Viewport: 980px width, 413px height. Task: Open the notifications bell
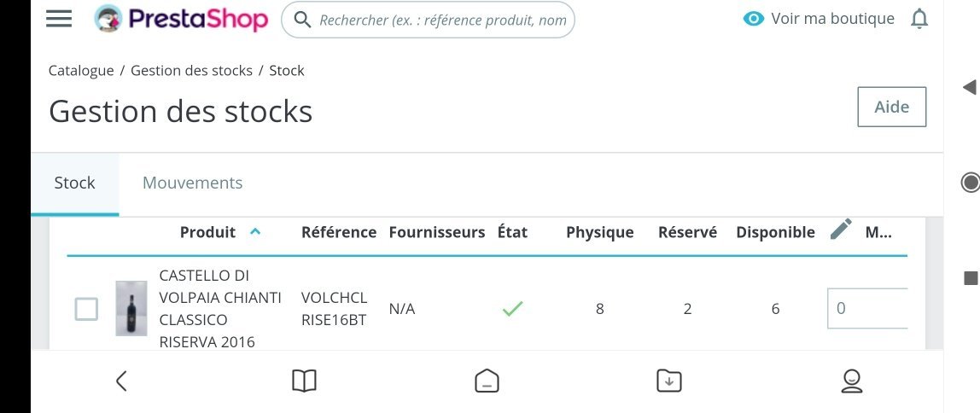(919, 19)
